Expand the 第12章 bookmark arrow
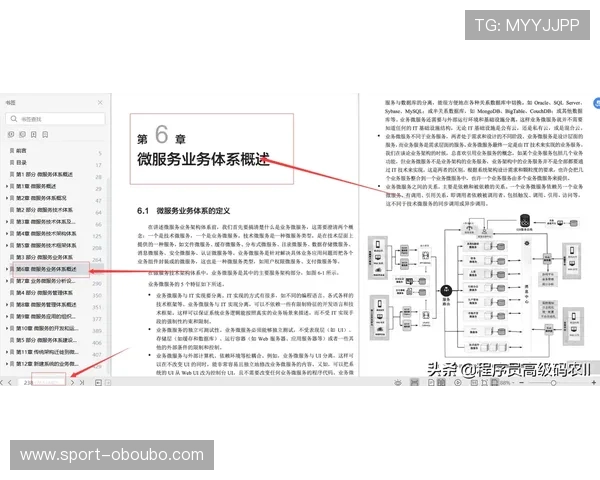Image resolution: width=600 pixels, height=480 pixels. (7, 364)
